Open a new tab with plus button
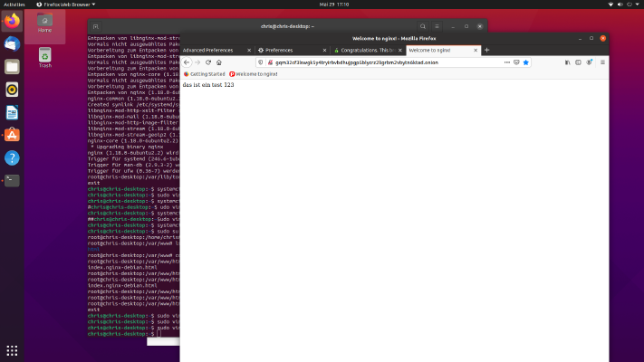 point(486,50)
